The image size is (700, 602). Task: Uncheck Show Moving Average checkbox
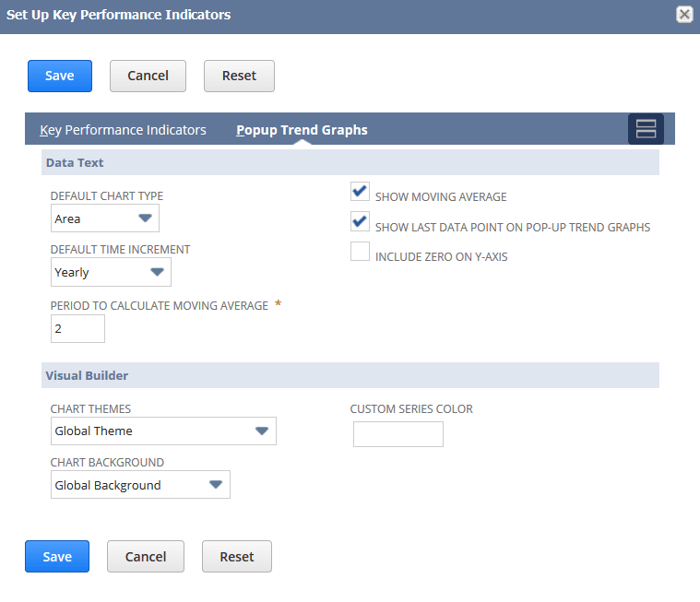point(360,192)
